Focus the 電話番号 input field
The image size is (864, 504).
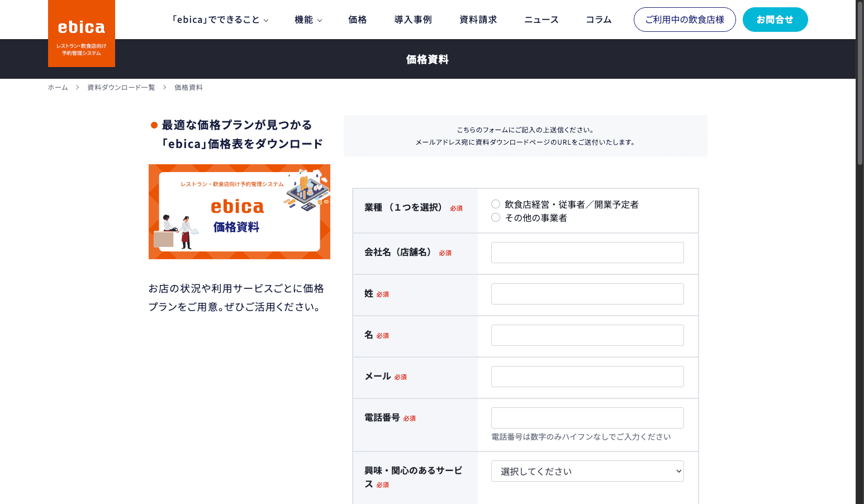(x=587, y=418)
